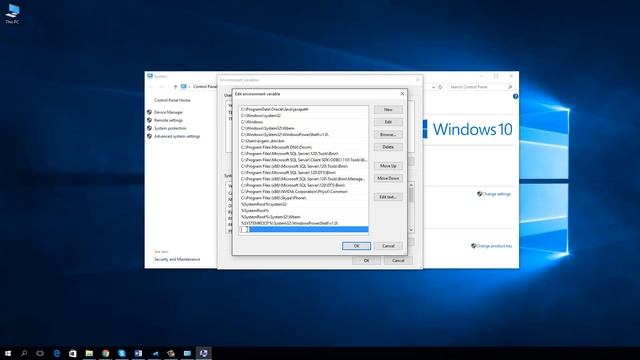640x360 pixels.
Task: Click the New button in Edit environment variable
Action: pyautogui.click(x=388, y=110)
